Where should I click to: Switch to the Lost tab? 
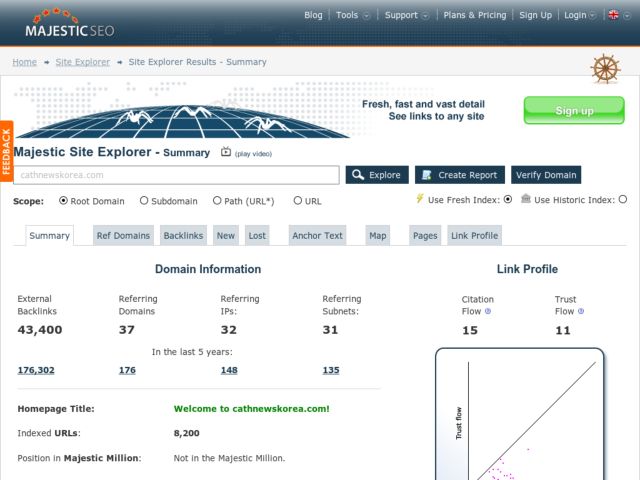point(257,236)
